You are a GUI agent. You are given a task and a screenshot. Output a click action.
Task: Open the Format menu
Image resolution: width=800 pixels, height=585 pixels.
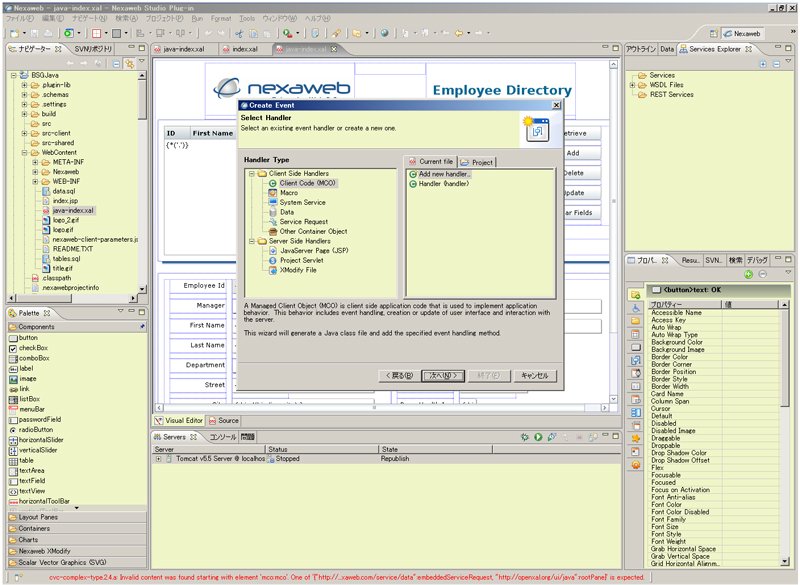pyautogui.click(x=221, y=18)
